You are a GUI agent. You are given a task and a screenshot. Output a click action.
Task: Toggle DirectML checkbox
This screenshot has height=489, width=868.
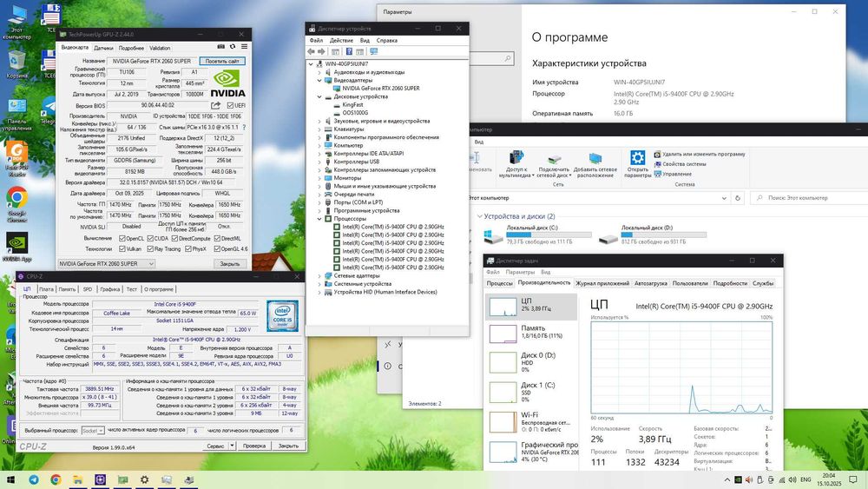[217, 238]
